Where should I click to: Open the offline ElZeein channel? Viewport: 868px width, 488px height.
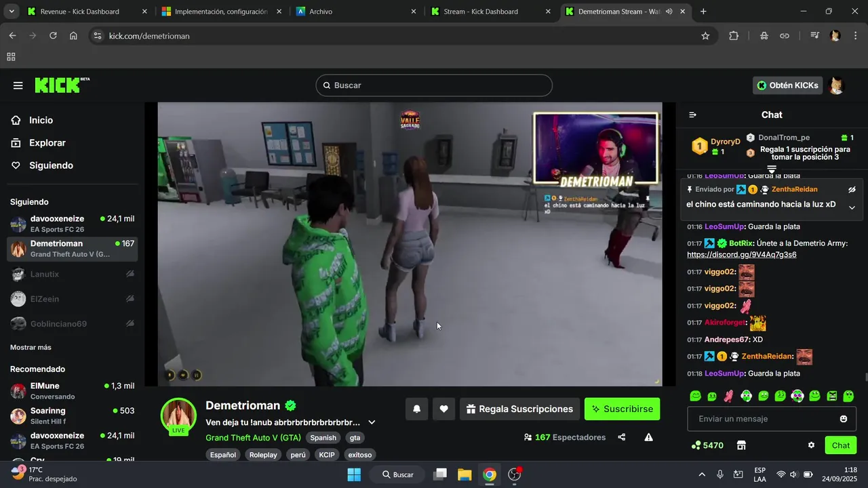(x=72, y=299)
